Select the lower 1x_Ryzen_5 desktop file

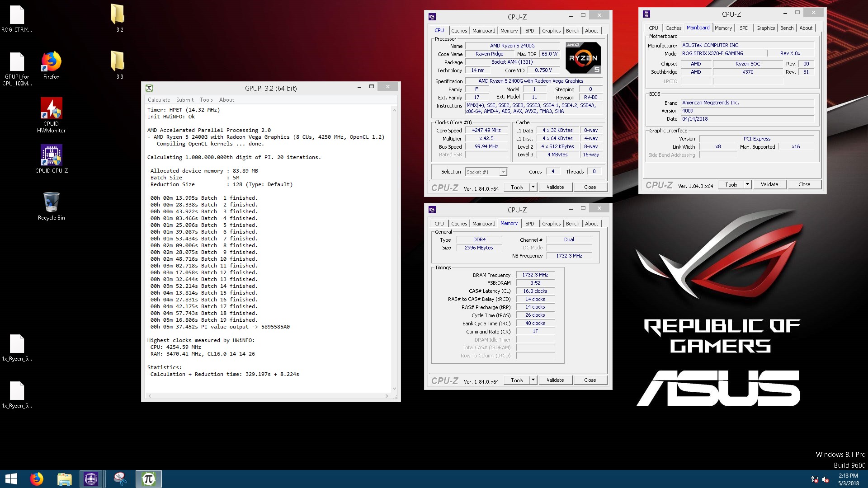coord(17,395)
